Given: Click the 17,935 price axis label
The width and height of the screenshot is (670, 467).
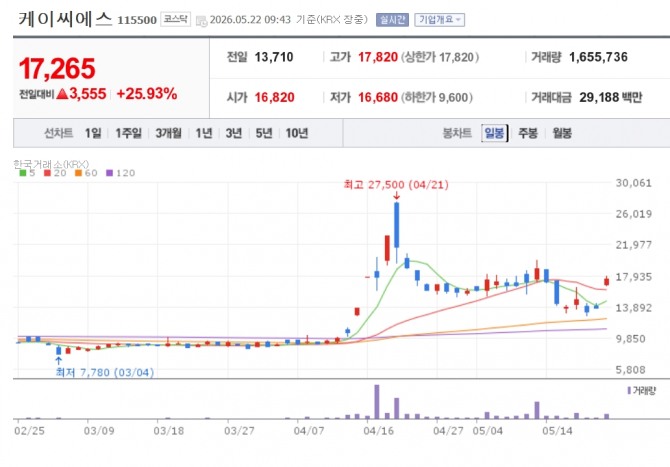Looking at the screenshot, I should [x=634, y=277].
